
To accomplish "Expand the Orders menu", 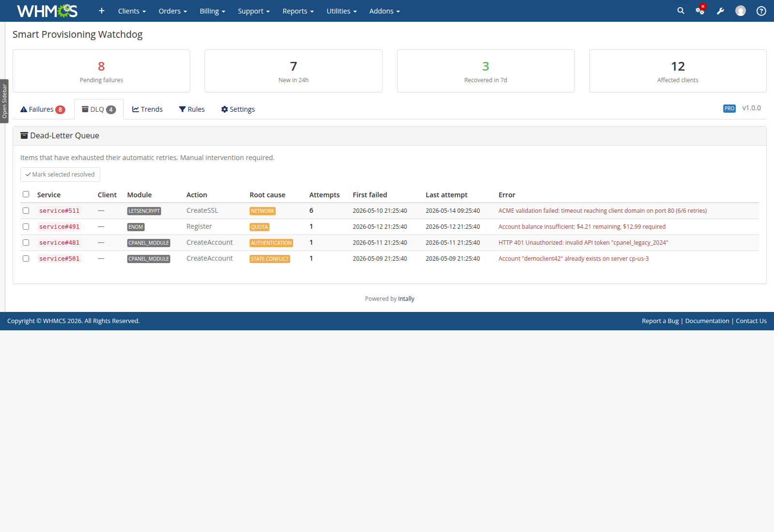I will click(173, 11).
